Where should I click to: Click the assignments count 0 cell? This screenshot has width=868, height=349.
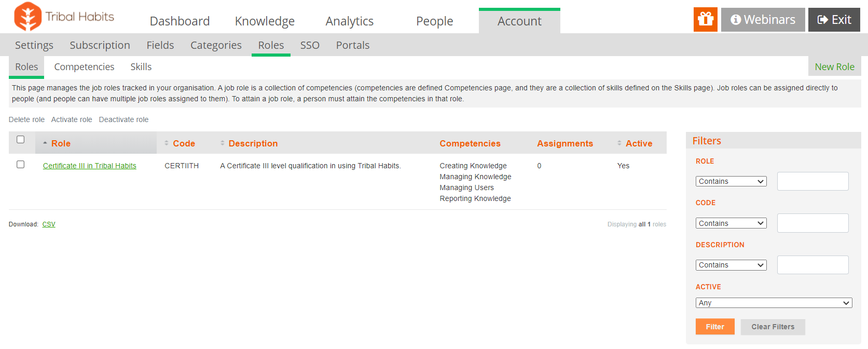pyautogui.click(x=539, y=166)
